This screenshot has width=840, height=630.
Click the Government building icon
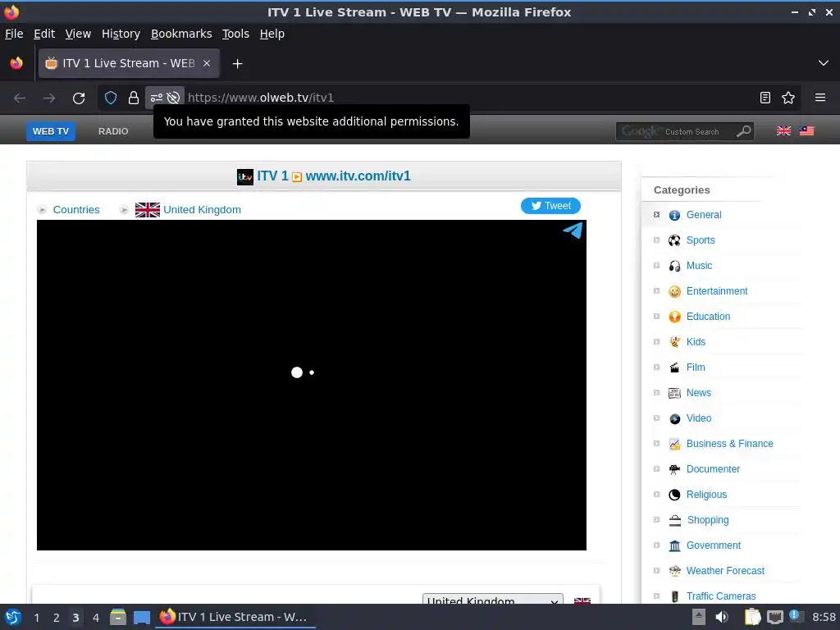point(674,546)
